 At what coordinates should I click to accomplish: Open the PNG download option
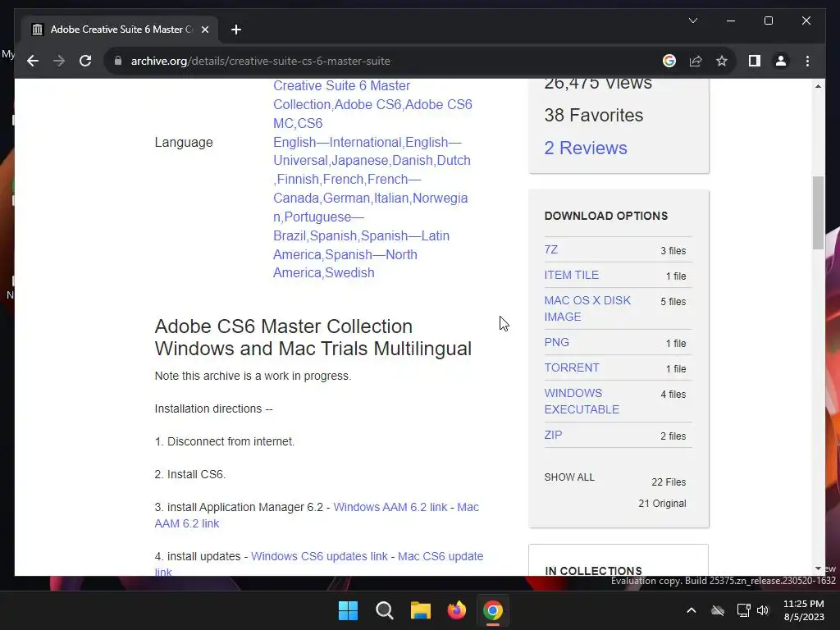coord(557,342)
